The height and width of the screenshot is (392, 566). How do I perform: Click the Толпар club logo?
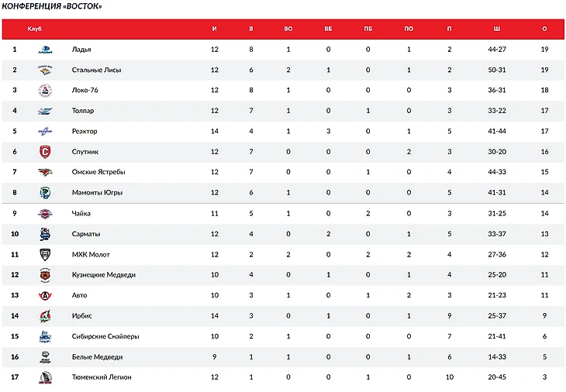[45, 111]
